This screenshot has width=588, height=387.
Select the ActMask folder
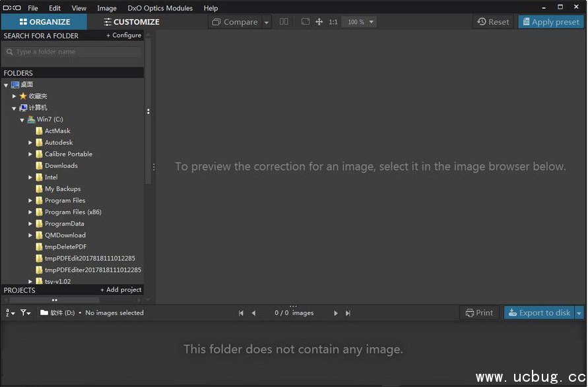pos(57,131)
